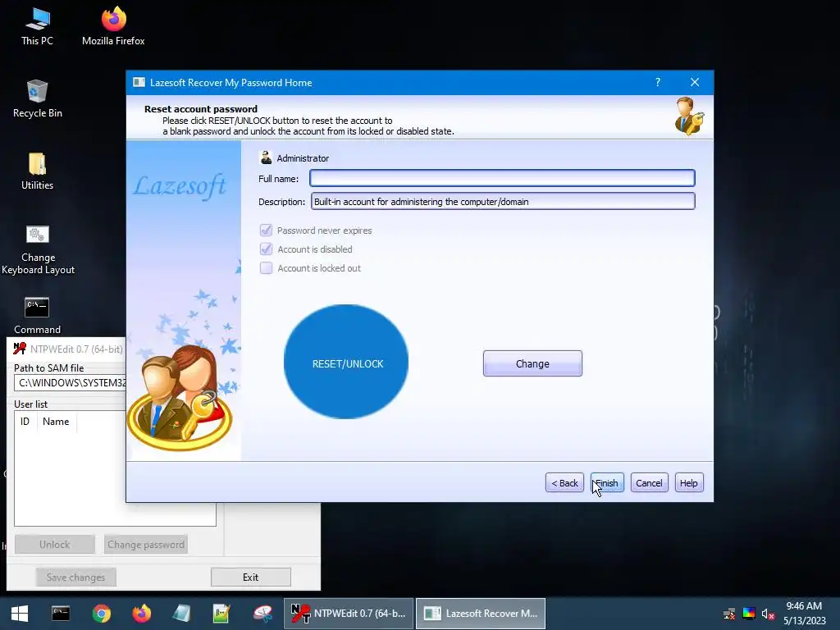This screenshot has height=630, width=840.
Task: Switch to NTPWEdit 0.7 taskbar window
Action: coord(349,614)
